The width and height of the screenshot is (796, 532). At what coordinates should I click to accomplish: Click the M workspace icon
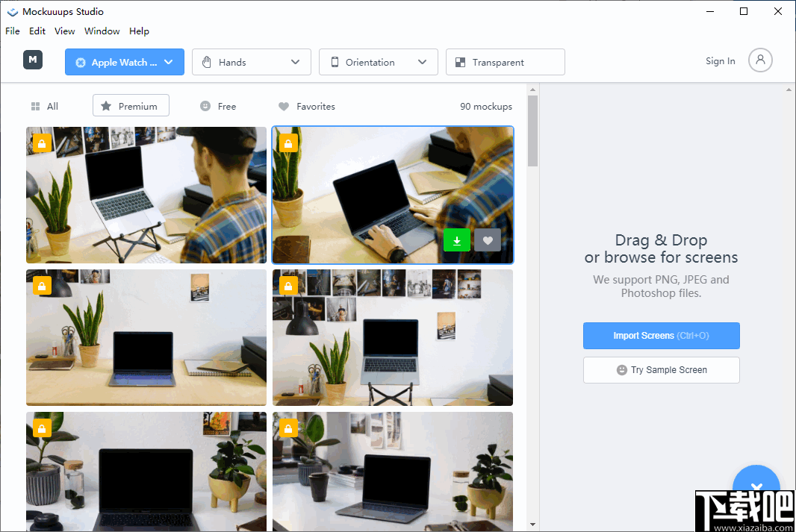(x=32, y=60)
